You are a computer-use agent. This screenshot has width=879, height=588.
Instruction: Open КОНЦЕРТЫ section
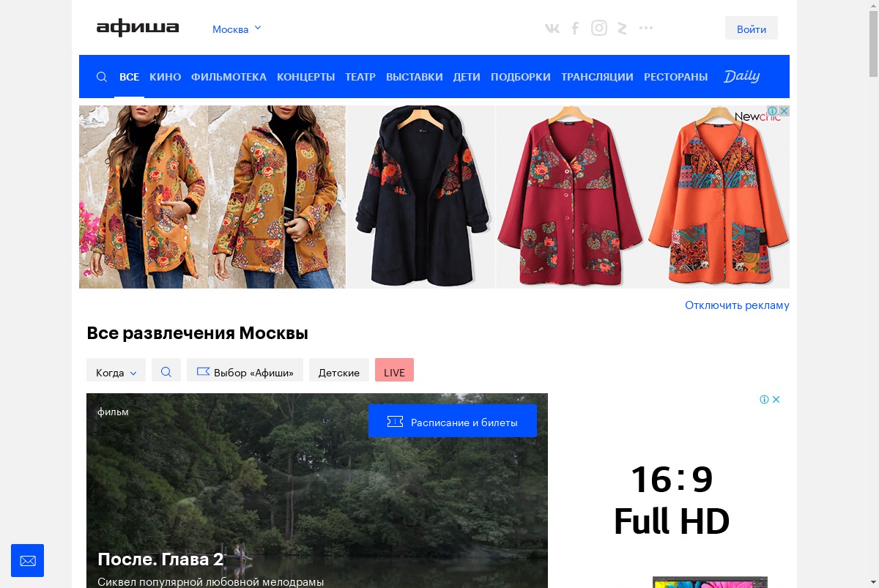click(305, 77)
